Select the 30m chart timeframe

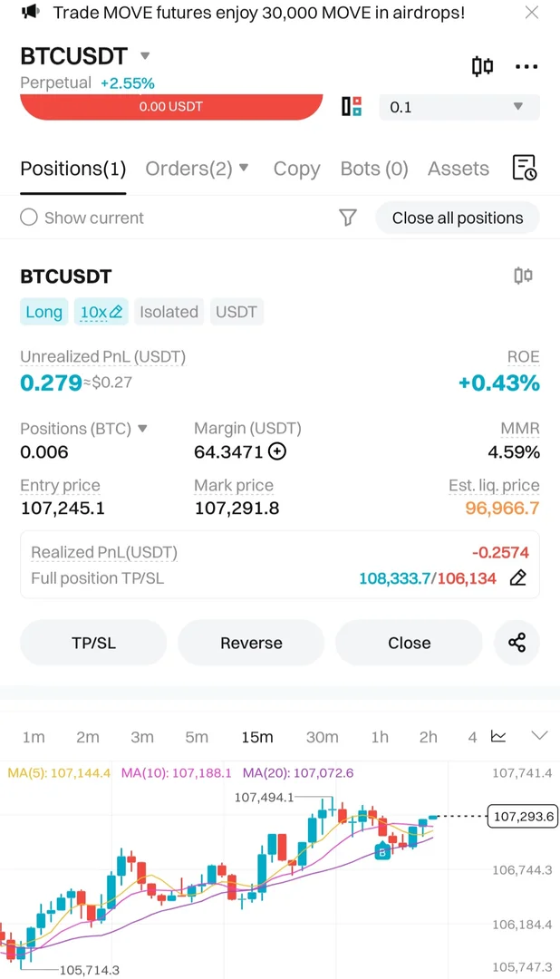(322, 737)
